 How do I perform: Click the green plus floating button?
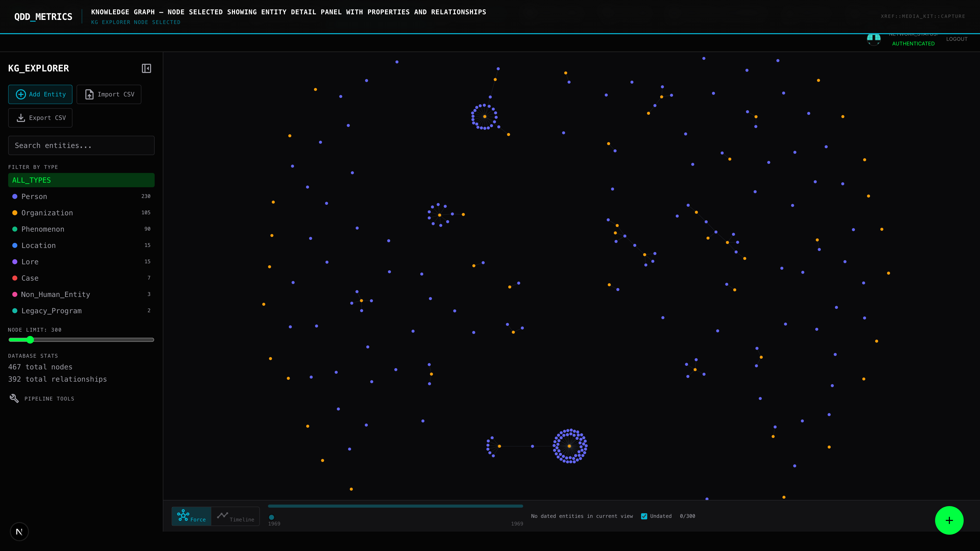point(949,520)
